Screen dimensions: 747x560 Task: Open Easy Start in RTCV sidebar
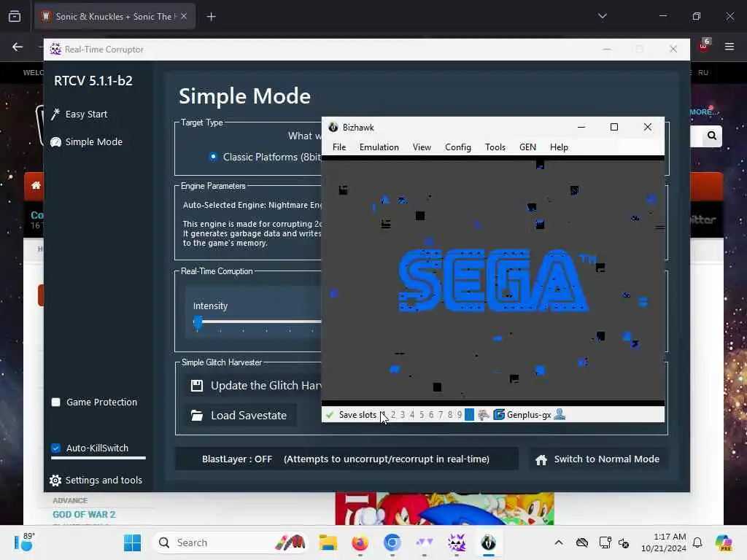(79, 114)
